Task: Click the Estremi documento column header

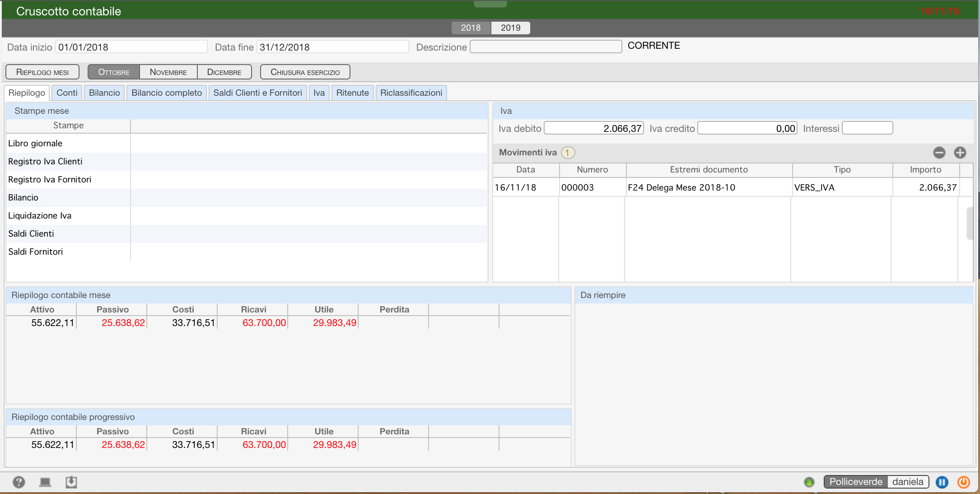Action: 709,170
